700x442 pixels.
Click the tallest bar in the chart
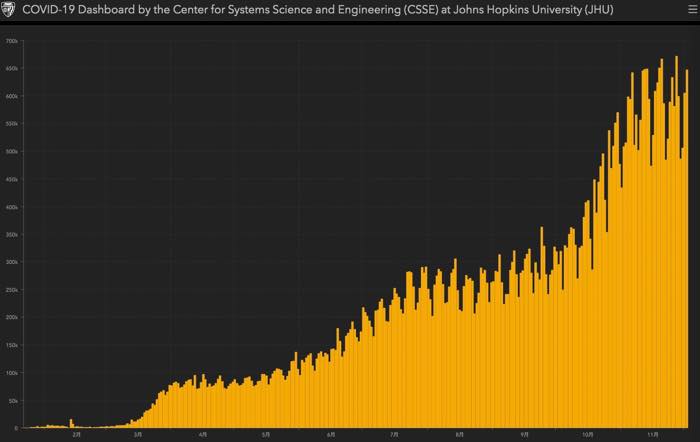click(676, 242)
